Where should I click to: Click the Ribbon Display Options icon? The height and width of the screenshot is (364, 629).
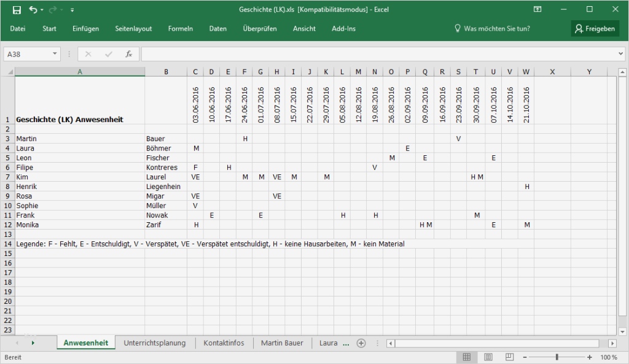(537, 10)
